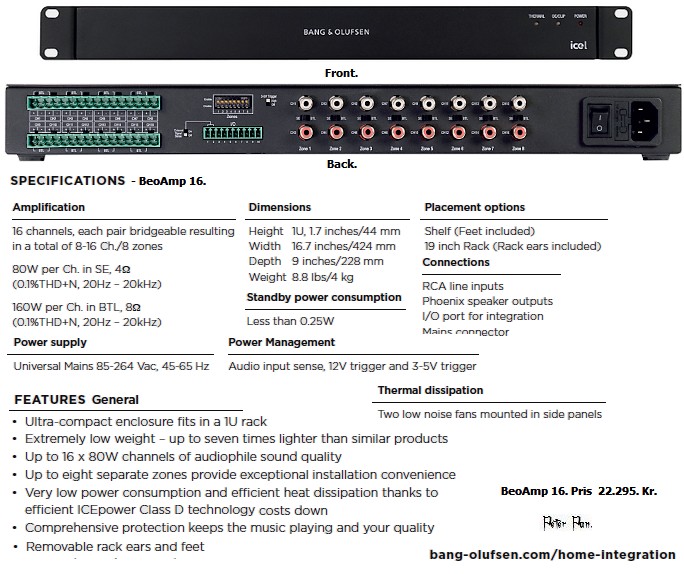Click the 'I/O port for integration' line
The image size is (684, 574).
point(483,316)
